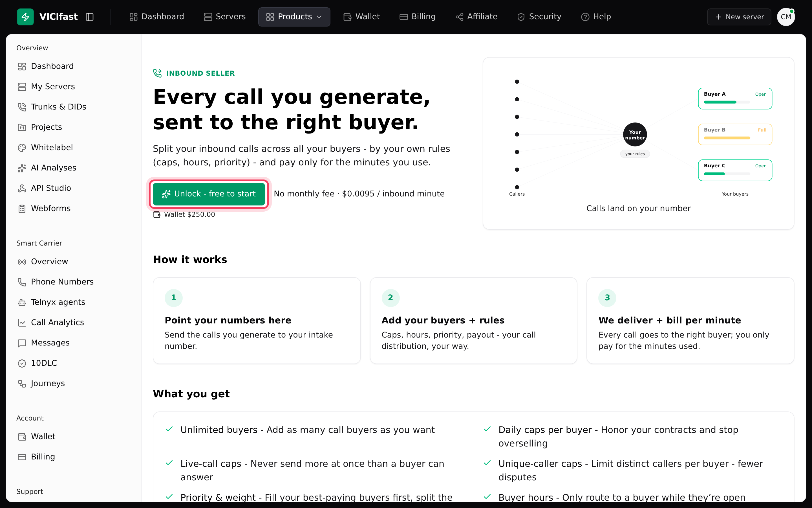This screenshot has height=508, width=812.
Task: Open the Help page
Action: (x=596, y=17)
